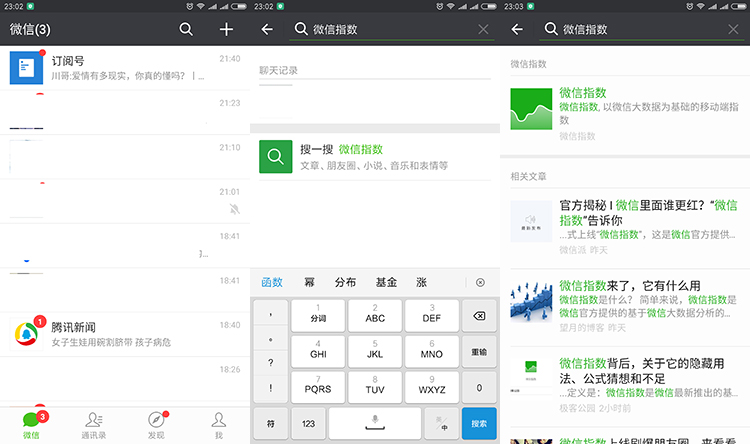Tap the ABC key on keypad
Screen dimensions: 750x444
(375, 316)
